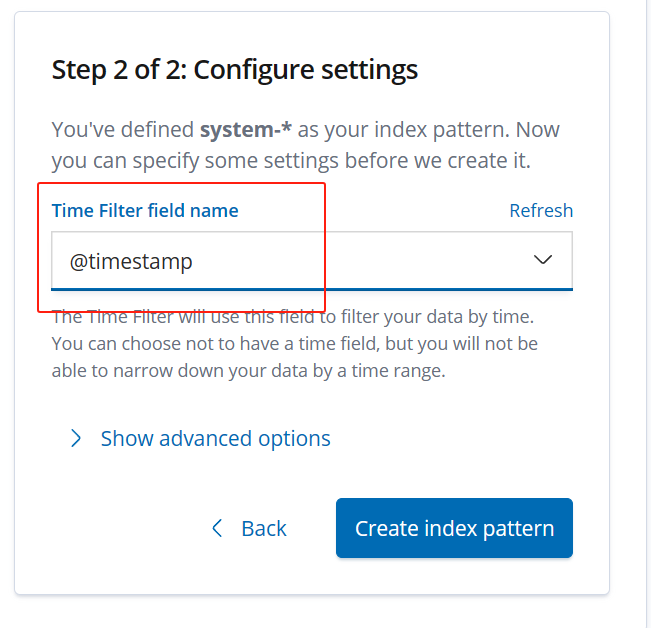The height and width of the screenshot is (628, 651).
Task: Click the right chevron beside Show advanced options
Action: click(x=76, y=438)
